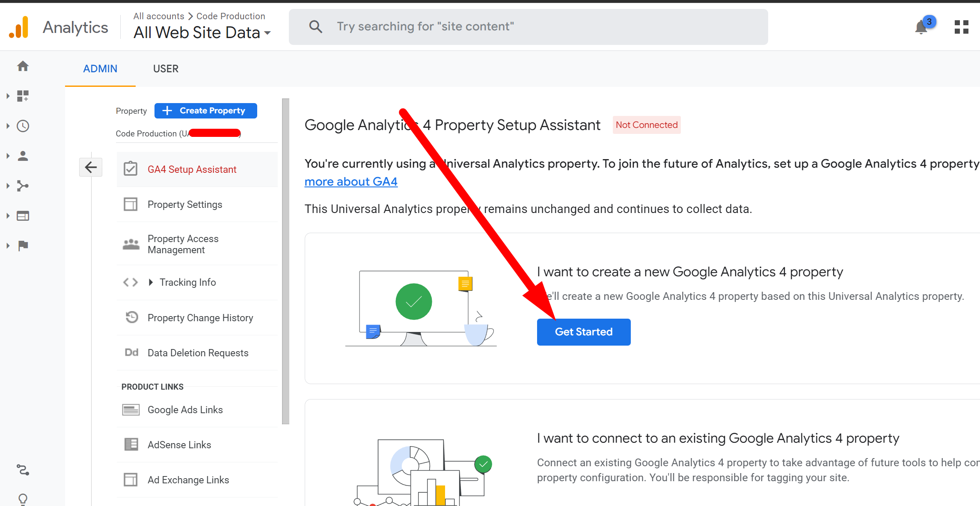980x506 pixels.
Task: Open Acquisition arrows icon
Action: 23,186
